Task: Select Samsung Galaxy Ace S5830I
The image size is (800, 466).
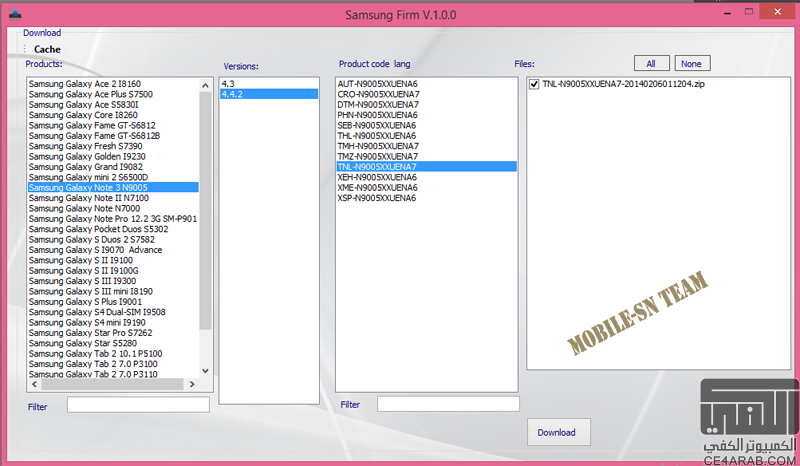Action: tap(113, 105)
